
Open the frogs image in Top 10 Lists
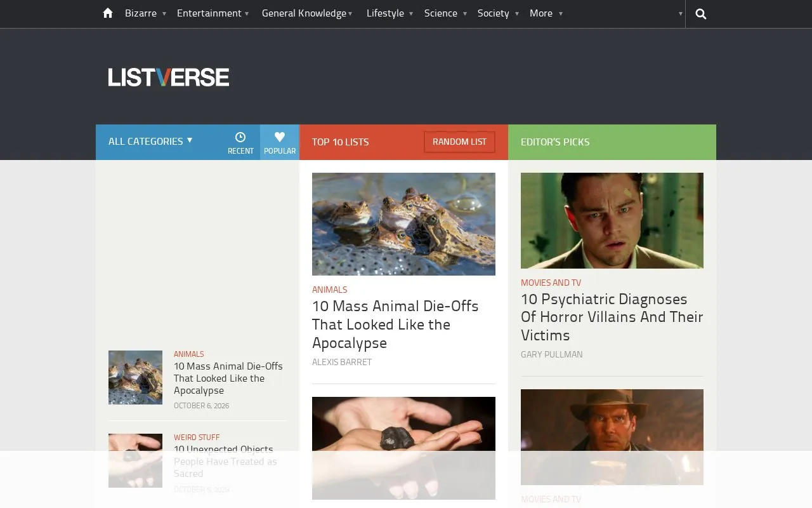pos(403,224)
